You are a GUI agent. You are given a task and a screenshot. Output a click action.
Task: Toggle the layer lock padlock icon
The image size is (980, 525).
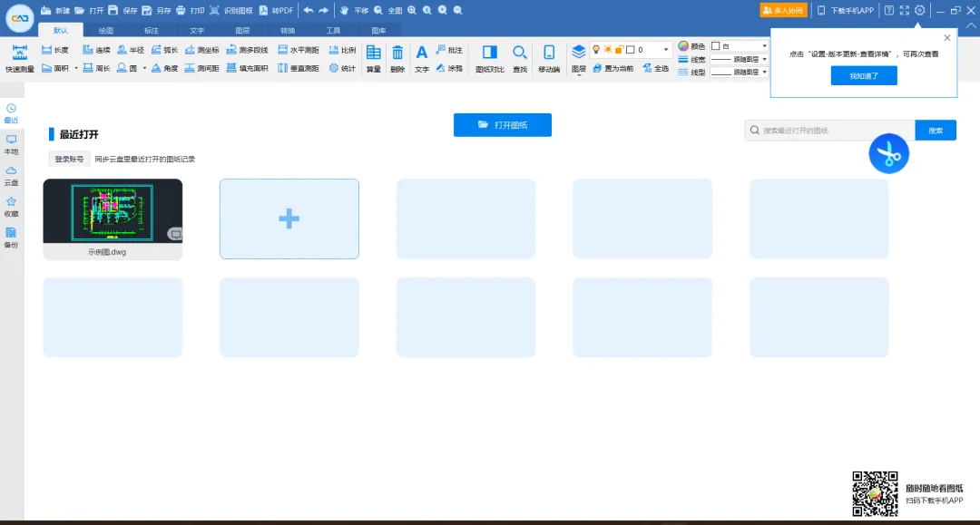619,49
